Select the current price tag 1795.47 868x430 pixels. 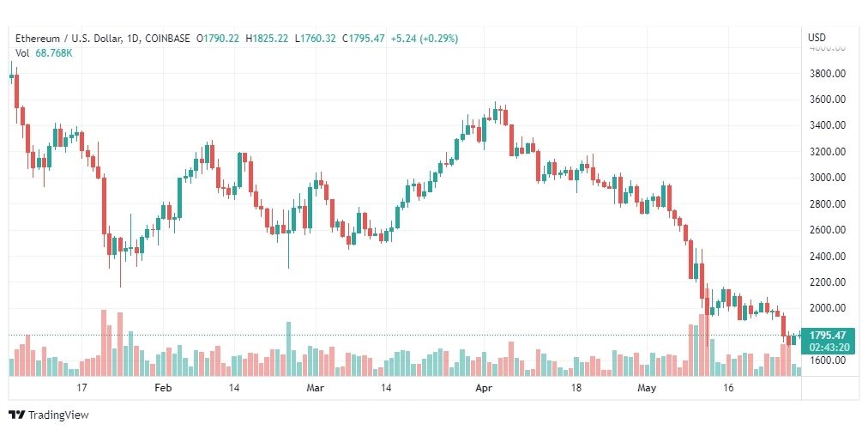pos(827,336)
